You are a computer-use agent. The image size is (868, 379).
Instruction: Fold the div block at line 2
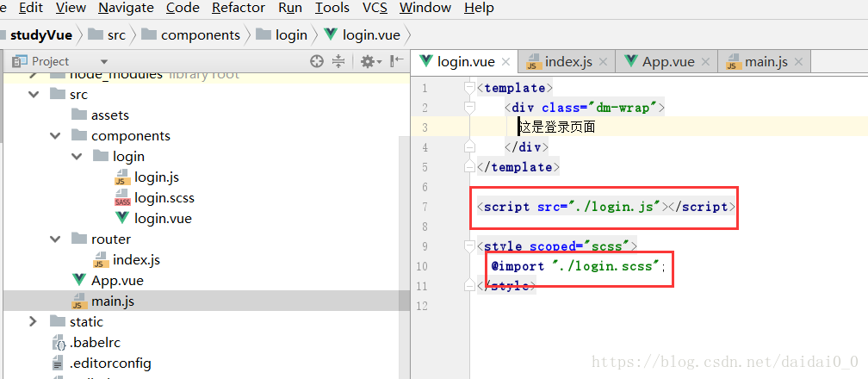[469, 108]
